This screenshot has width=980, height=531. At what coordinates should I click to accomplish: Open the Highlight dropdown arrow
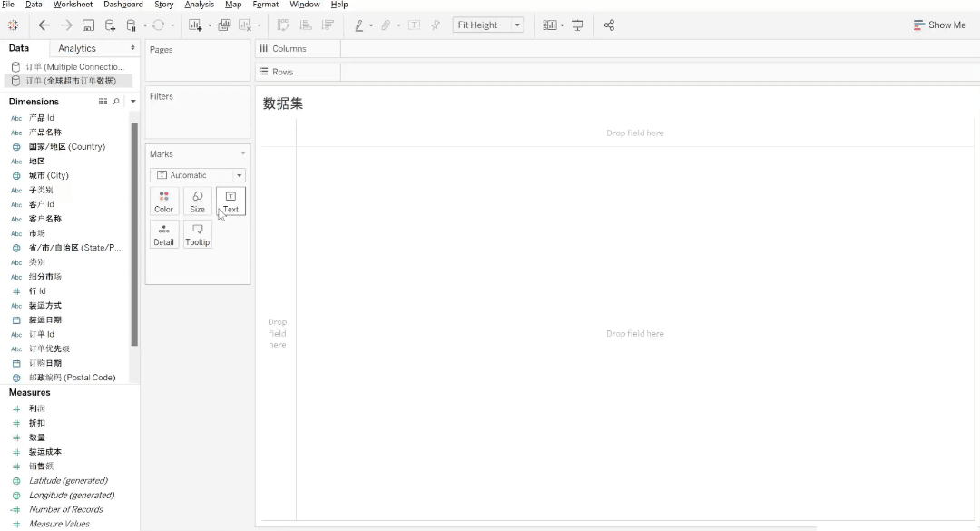[371, 25]
